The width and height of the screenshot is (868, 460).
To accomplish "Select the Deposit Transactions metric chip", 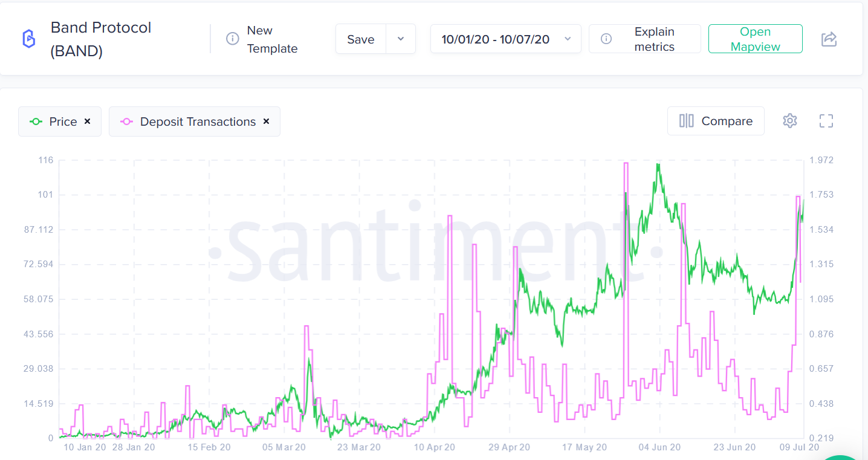I will click(195, 121).
